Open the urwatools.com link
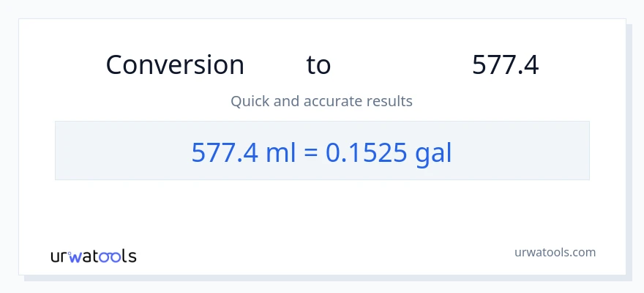 tap(555, 252)
